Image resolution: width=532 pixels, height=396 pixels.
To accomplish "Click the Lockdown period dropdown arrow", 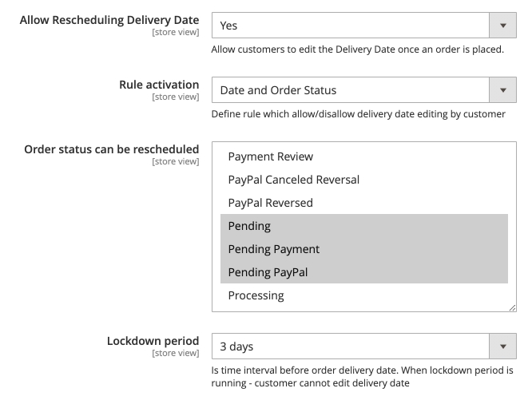I will click(x=502, y=346).
